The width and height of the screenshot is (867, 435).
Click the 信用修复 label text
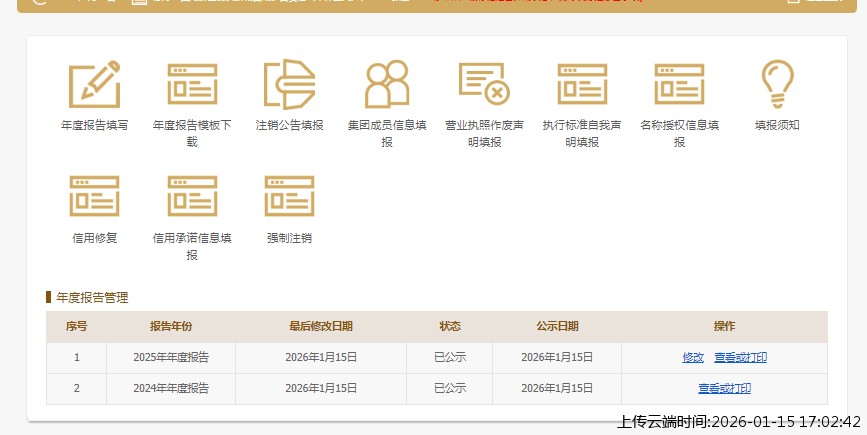pos(95,238)
